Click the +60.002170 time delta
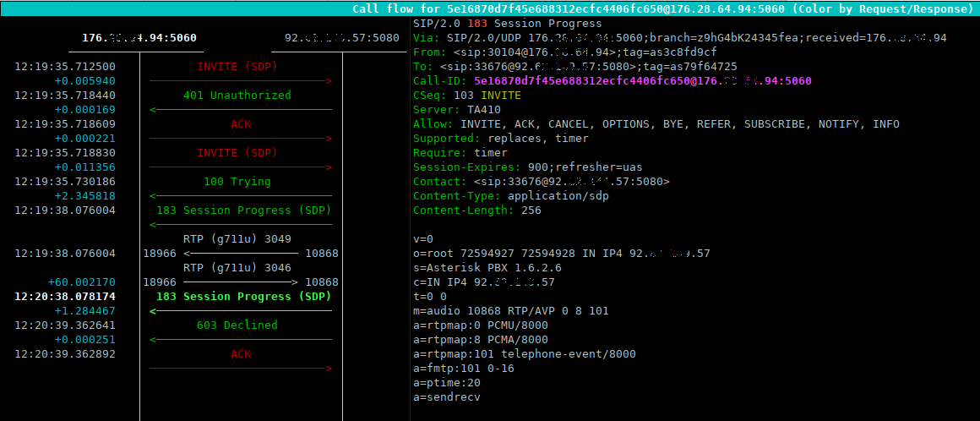Image resolution: width=980 pixels, height=421 pixels. pos(85,282)
